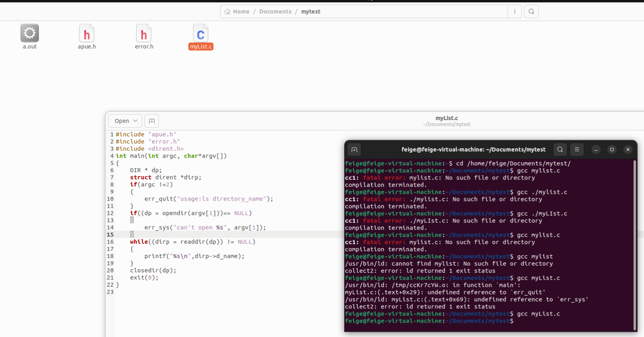Expand the Open recent files dropdown arrow
The height and width of the screenshot is (337, 644).
pos(136,121)
